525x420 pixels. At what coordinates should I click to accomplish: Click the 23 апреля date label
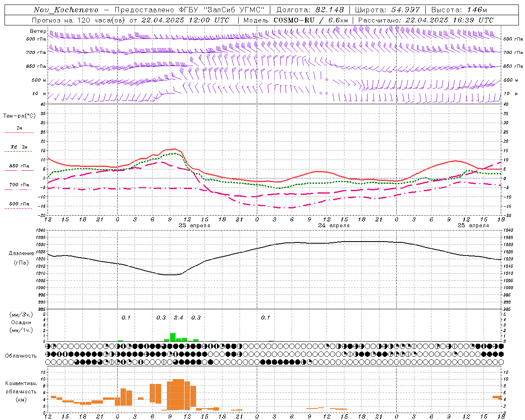pos(194,225)
